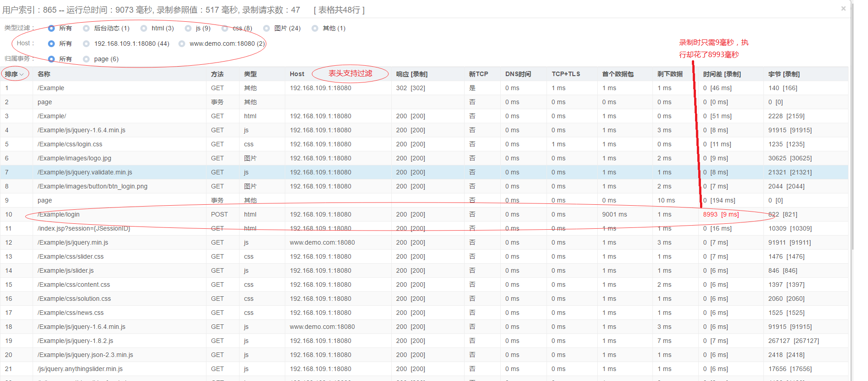Viewport: 868px width, 381px height.
Task: Click the 响应 [录制] column header
Action: 412,74
